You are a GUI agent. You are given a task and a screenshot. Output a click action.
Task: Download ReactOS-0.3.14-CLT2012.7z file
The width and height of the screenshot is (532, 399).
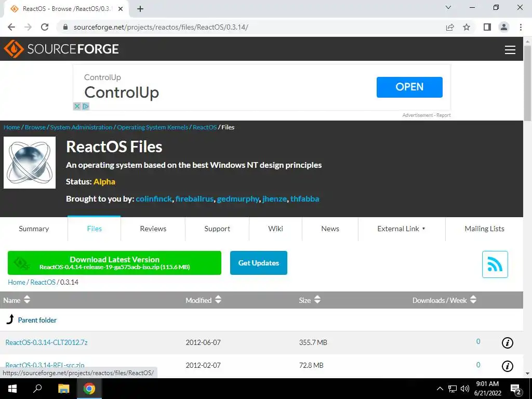(46, 343)
